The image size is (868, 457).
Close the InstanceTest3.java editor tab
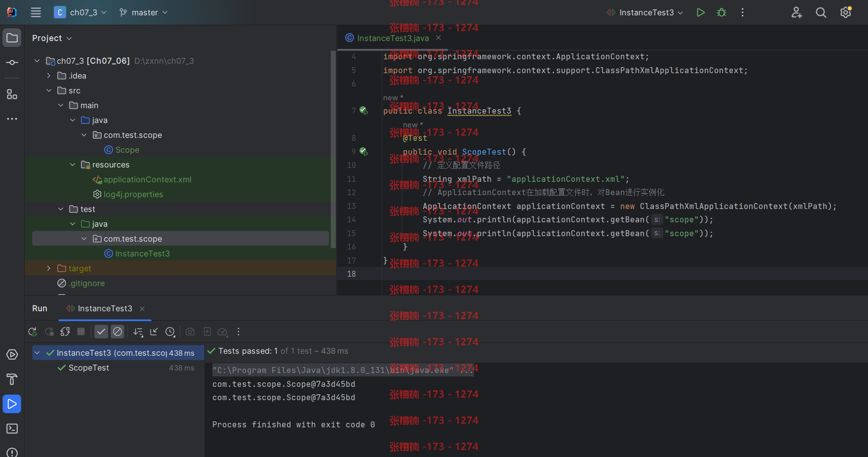coord(438,38)
